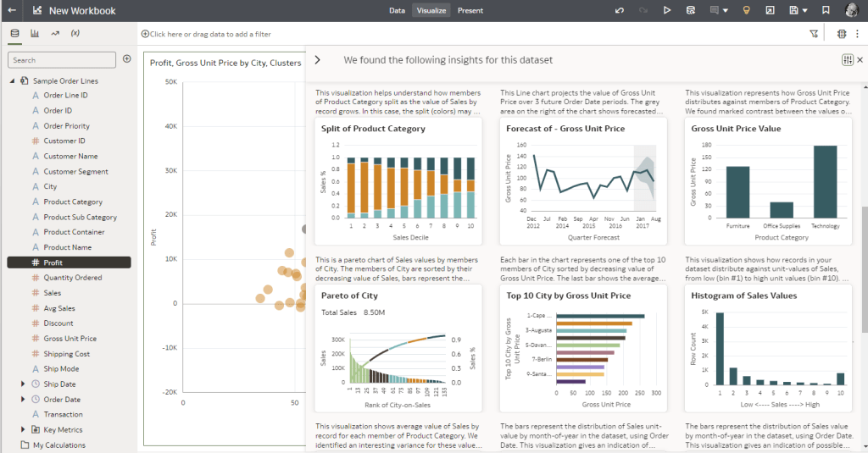The height and width of the screenshot is (453, 868).
Task: Click the filter bar options icon
Action: (814, 34)
